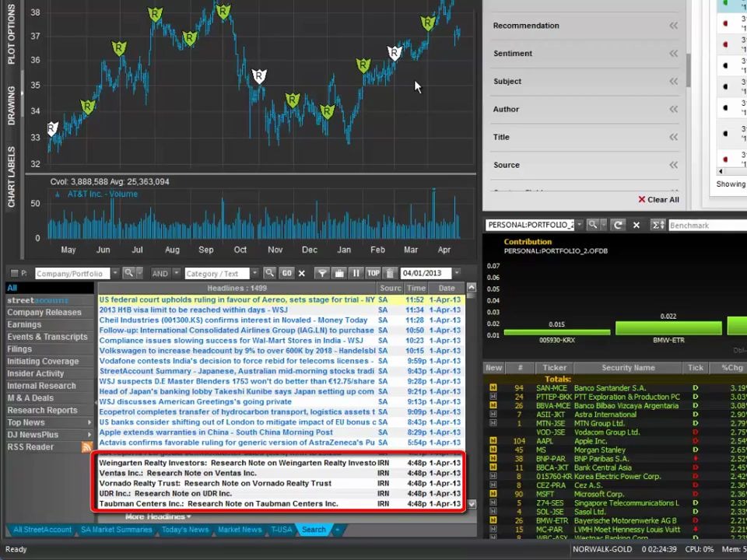Expand the Source filter chevron

tap(673, 165)
